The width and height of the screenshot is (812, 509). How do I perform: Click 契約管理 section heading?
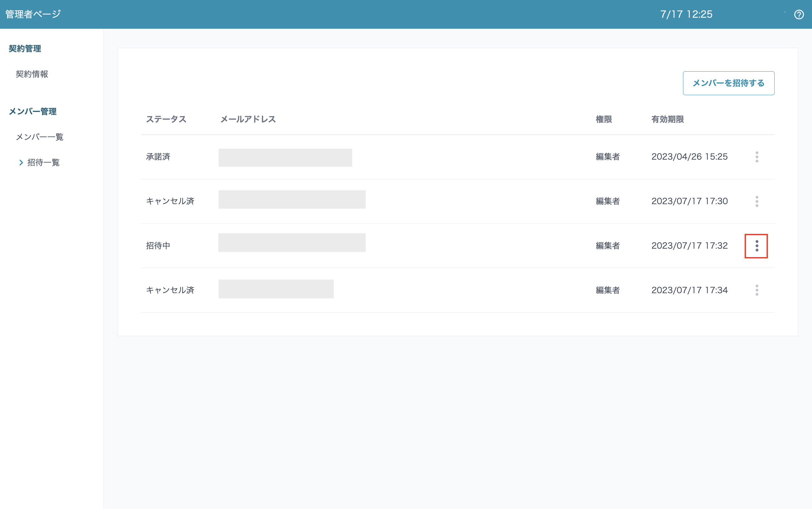25,48
